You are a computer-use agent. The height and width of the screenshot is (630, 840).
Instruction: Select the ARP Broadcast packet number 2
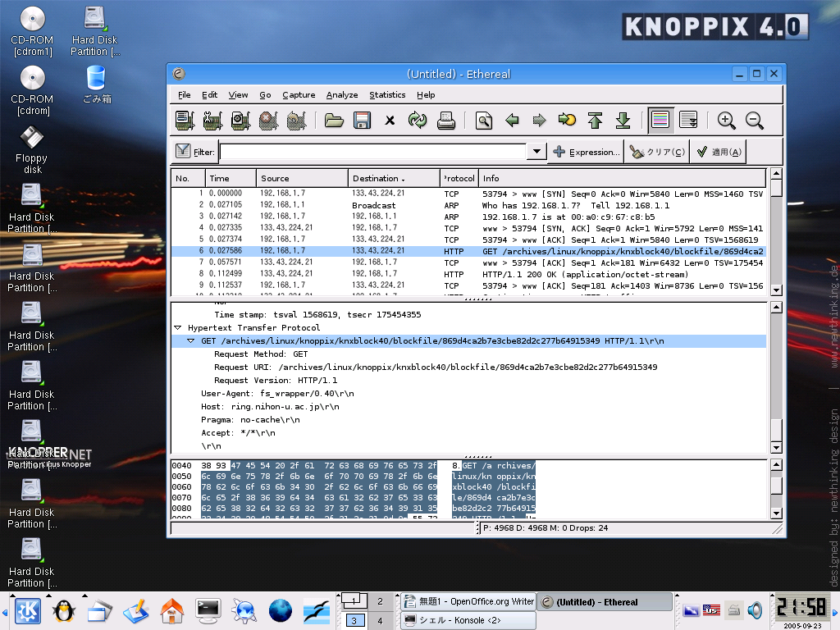point(468,204)
